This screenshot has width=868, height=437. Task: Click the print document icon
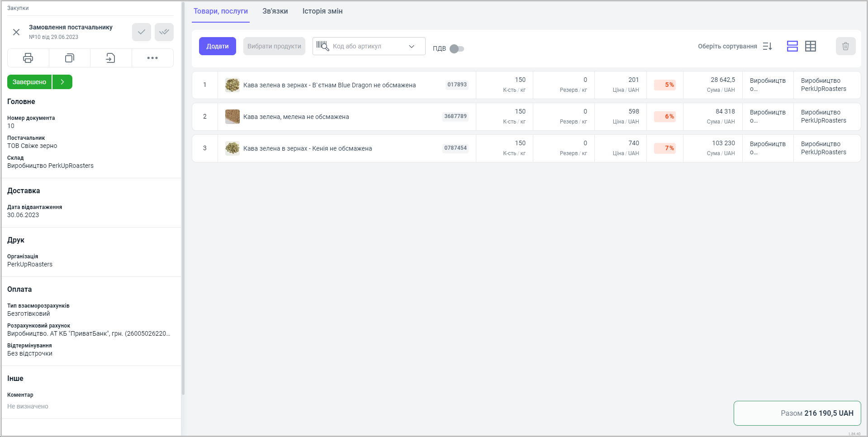[x=28, y=58]
